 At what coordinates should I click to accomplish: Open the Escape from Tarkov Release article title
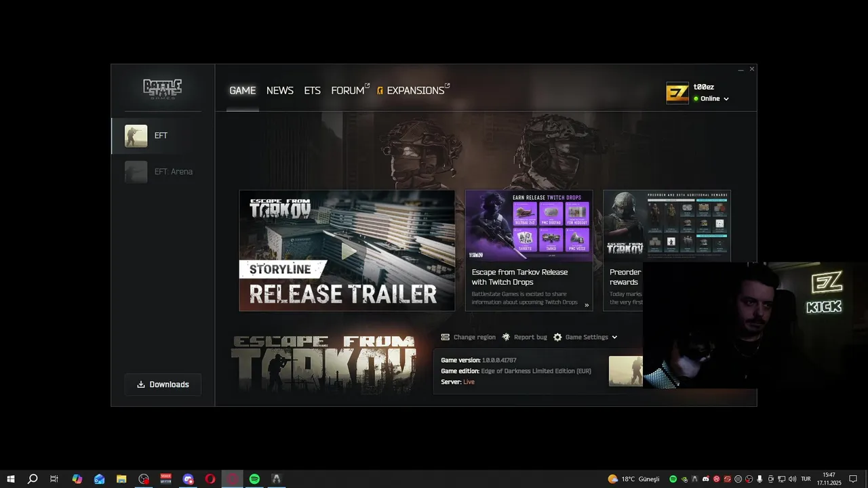(x=520, y=277)
